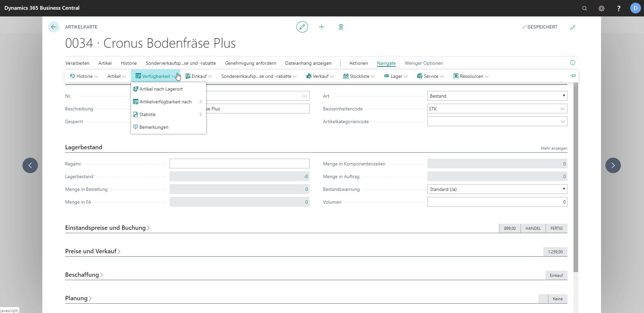The image size is (644, 313).
Task: Click the Dynamics 365 Business Central title
Action: pos(42,8)
